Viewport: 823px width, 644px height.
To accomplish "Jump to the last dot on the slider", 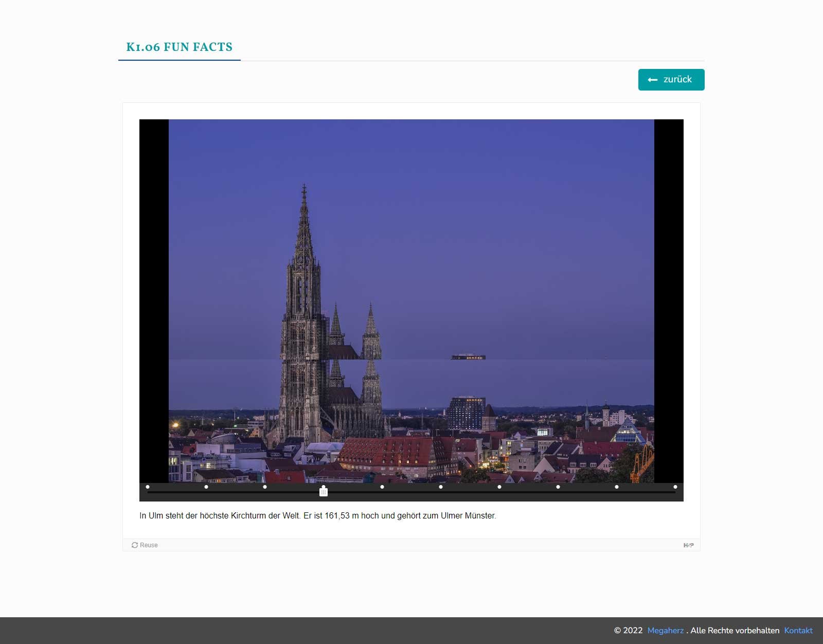I will (x=675, y=487).
